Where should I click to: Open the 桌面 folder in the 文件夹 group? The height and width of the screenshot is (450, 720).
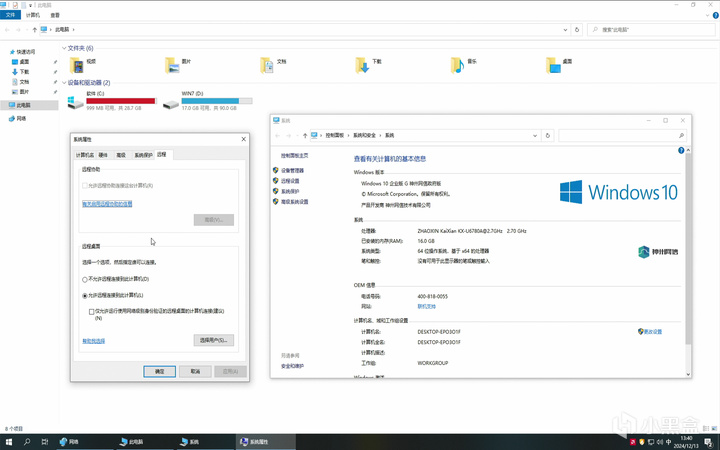553,65
